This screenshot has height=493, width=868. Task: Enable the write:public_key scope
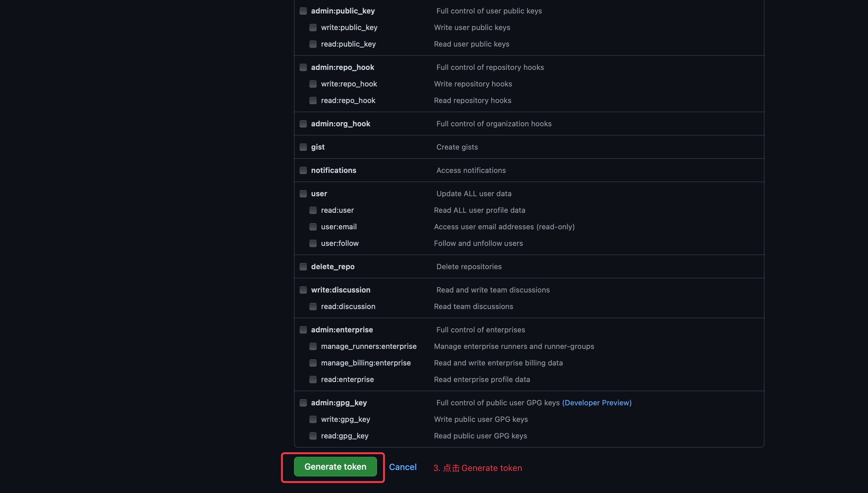click(313, 27)
